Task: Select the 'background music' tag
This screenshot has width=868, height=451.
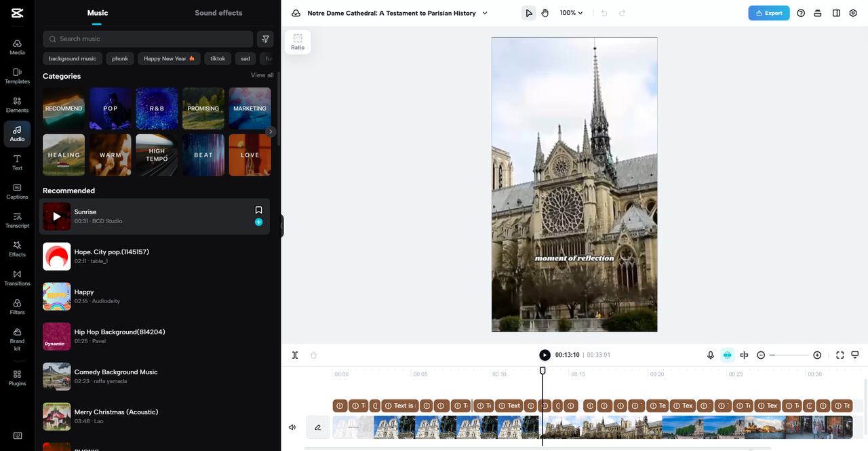Action: (73, 58)
